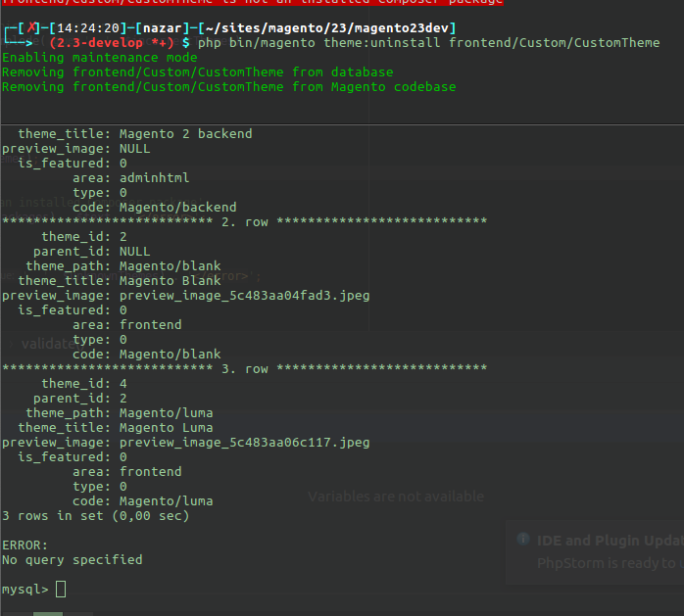The image size is (684, 616).
Task: Click the red X status marker in prompt
Action: pos(31,27)
